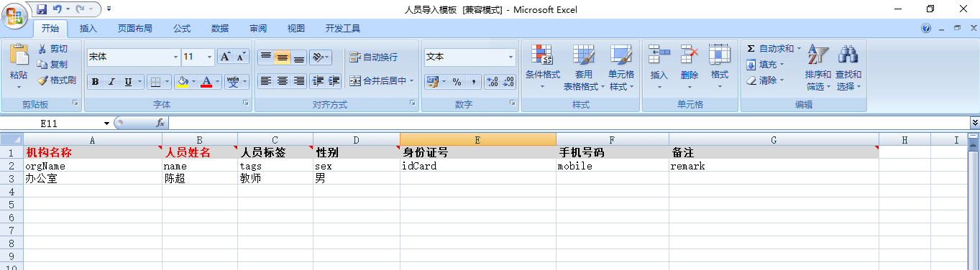The width and height of the screenshot is (980, 270).
Task: Top align cell content
Action: coord(265,57)
